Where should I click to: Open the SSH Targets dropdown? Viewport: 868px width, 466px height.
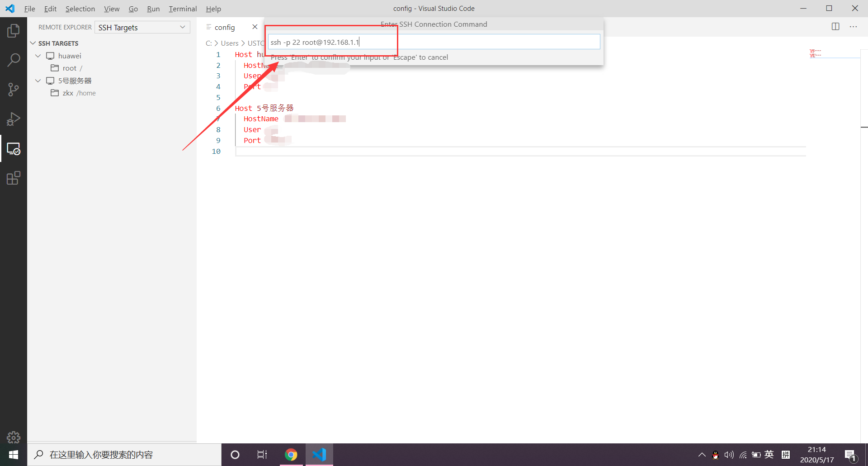142,27
